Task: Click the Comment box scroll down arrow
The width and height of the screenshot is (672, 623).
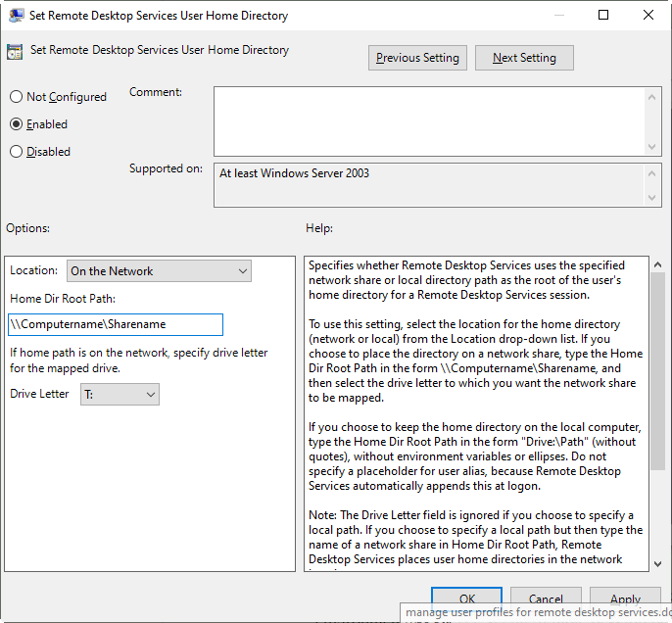Action: pyautogui.click(x=653, y=146)
